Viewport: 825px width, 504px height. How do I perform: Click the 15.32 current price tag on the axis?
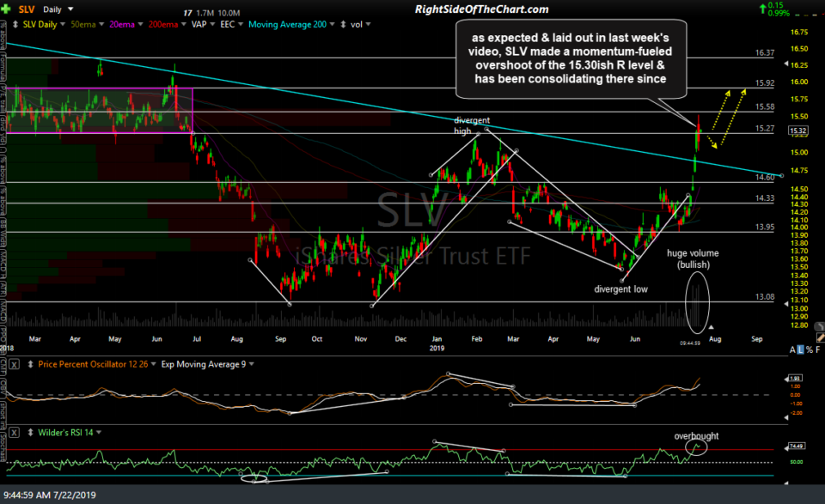[x=798, y=131]
